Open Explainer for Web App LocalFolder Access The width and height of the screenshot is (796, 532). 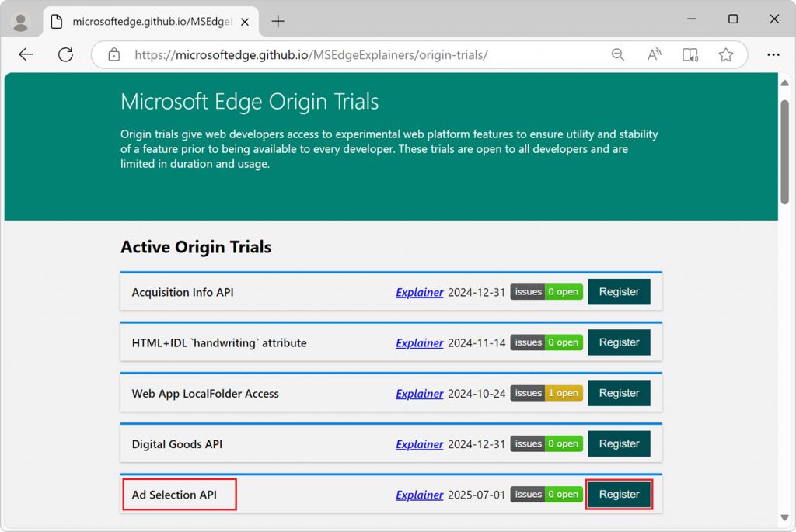click(x=419, y=394)
